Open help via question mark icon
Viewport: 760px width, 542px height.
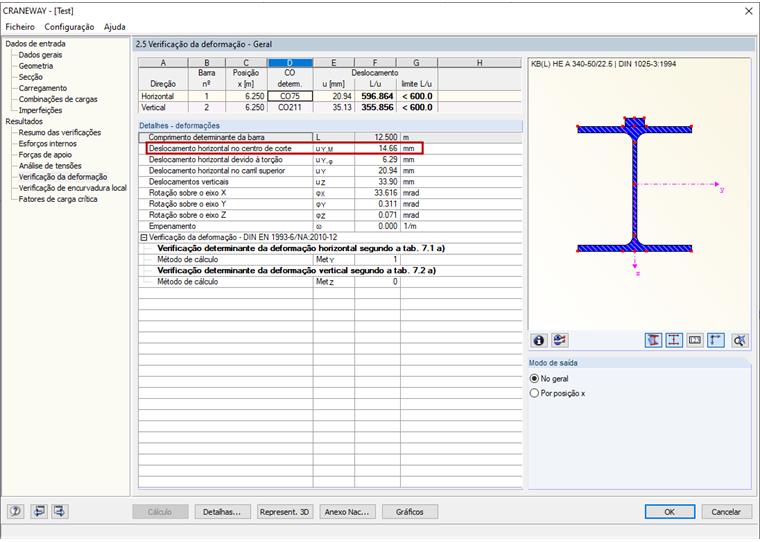[16, 511]
